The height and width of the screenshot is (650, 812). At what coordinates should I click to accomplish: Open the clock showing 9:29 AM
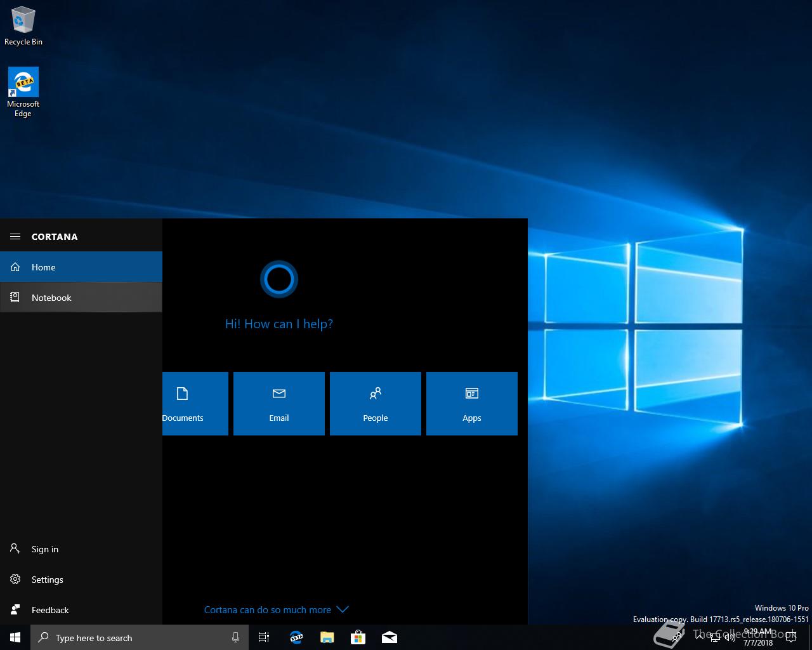pos(758,637)
